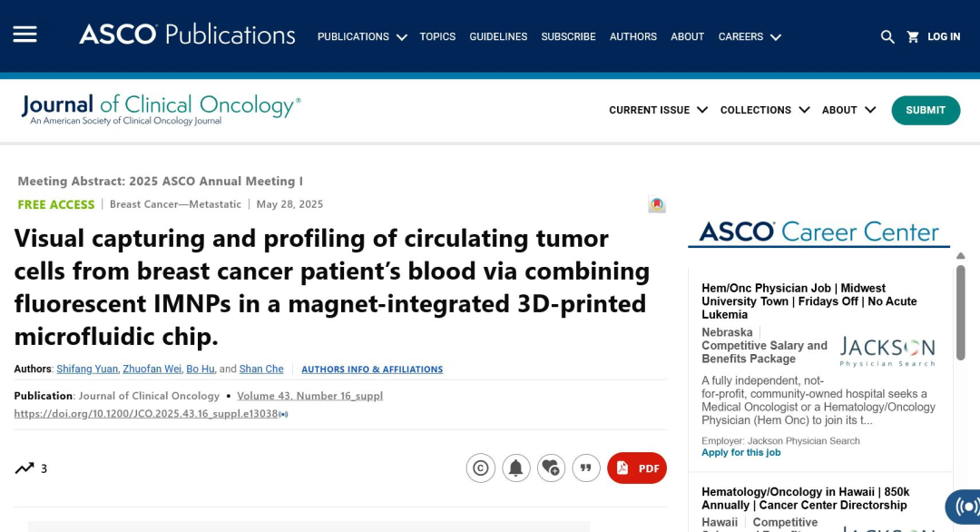
Task: Click the copyright permissions icon
Action: 480,468
